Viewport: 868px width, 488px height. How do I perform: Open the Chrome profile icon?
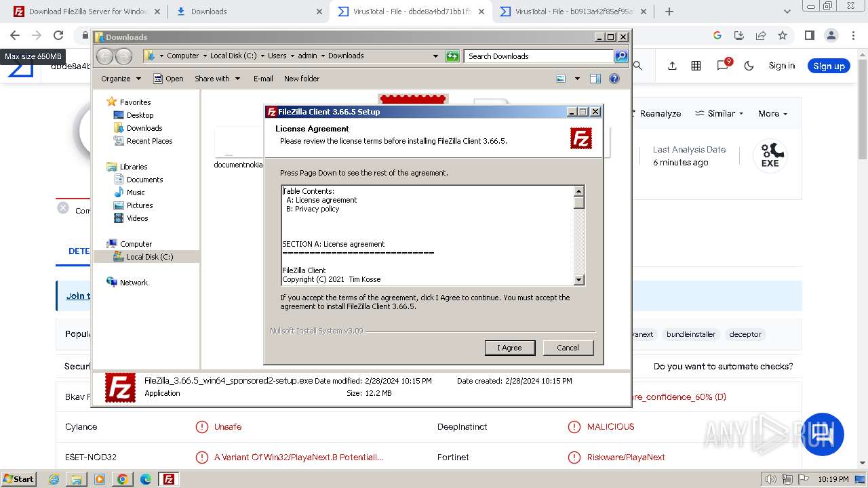click(831, 35)
